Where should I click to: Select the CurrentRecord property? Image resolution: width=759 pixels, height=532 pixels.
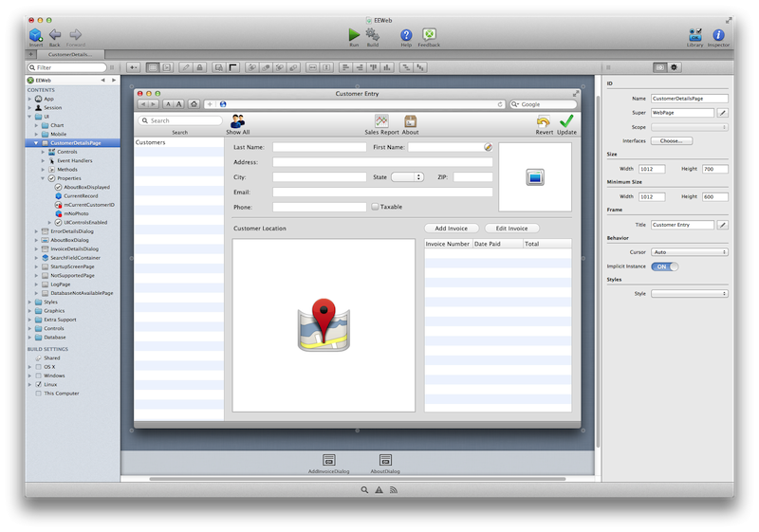pyautogui.click(x=81, y=196)
